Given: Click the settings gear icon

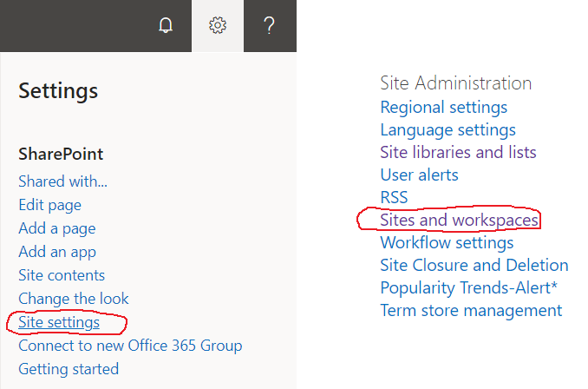Looking at the screenshot, I should pos(218,25).
